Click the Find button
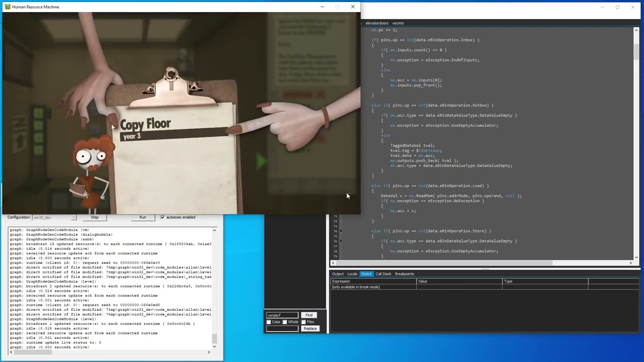 point(309,315)
